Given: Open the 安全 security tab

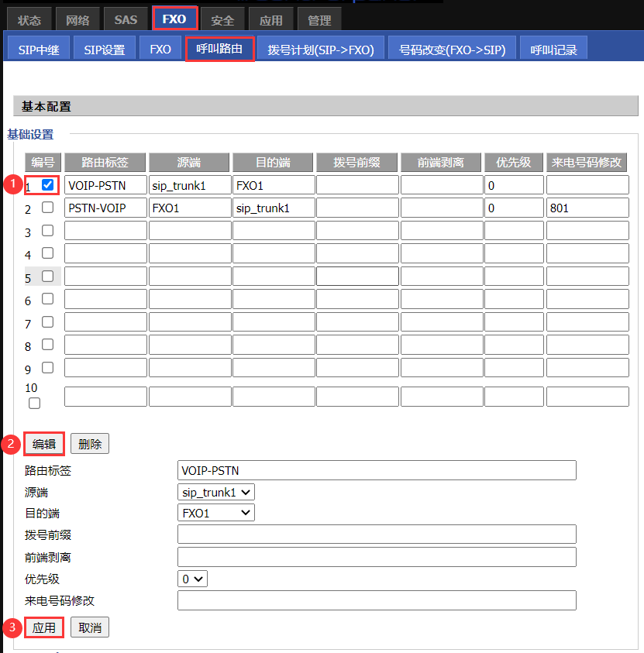Looking at the screenshot, I should pyautogui.click(x=222, y=20).
